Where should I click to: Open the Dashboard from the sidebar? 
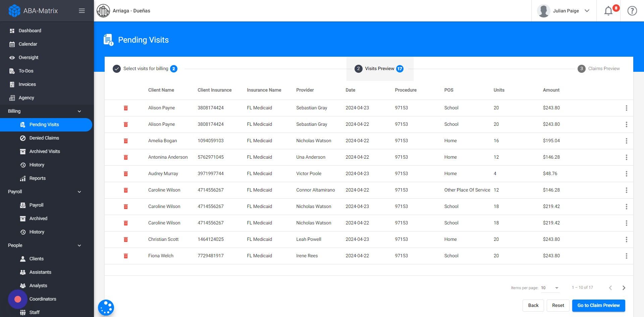coord(30,31)
